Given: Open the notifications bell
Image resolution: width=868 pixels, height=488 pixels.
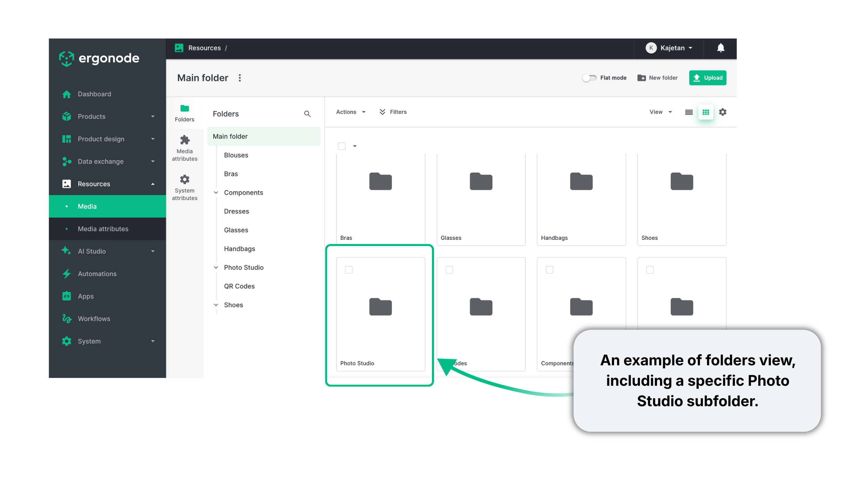Looking at the screenshot, I should [x=721, y=48].
